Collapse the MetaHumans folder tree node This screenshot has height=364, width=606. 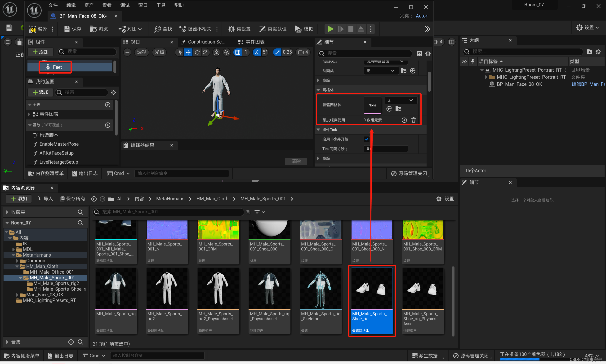tap(14, 255)
